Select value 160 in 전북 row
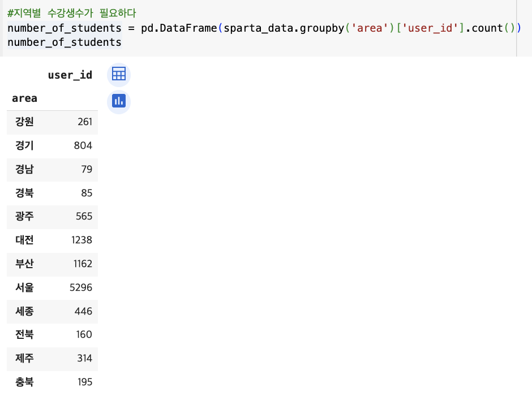This screenshot has height=396, width=532. [84, 334]
